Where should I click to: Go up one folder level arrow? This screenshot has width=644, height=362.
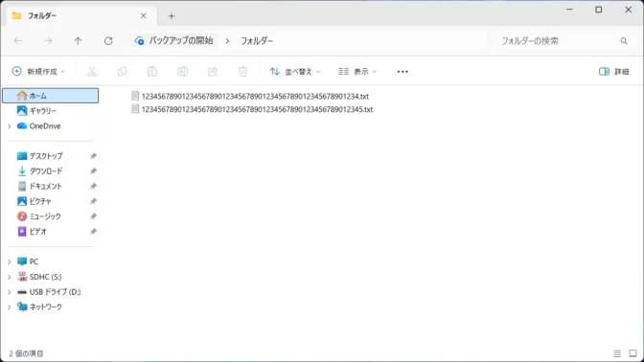pos(78,40)
